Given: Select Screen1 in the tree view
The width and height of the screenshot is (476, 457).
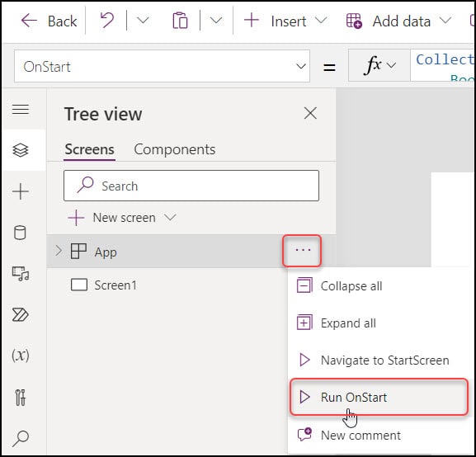Looking at the screenshot, I should pos(115,285).
